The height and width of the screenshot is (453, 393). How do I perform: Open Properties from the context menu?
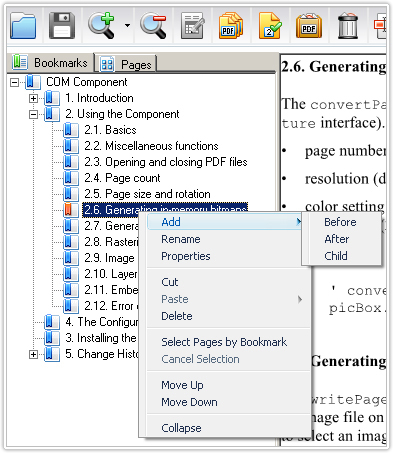(186, 256)
